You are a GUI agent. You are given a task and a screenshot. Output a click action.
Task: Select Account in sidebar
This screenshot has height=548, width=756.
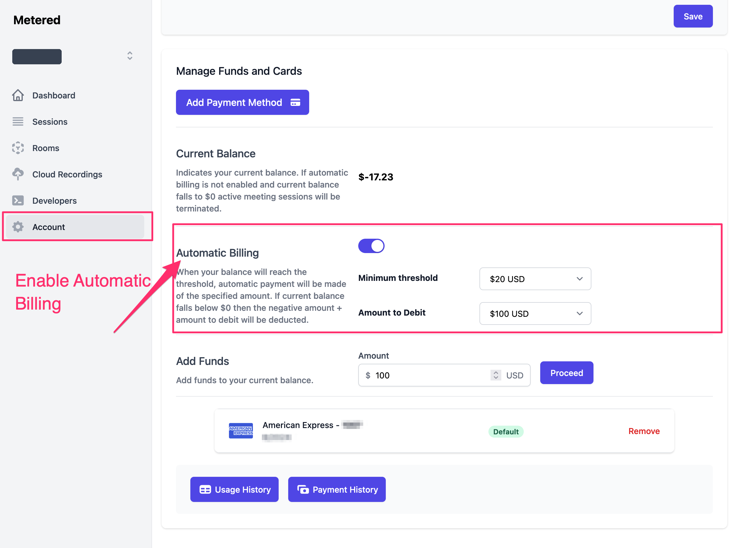pyautogui.click(x=75, y=227)
